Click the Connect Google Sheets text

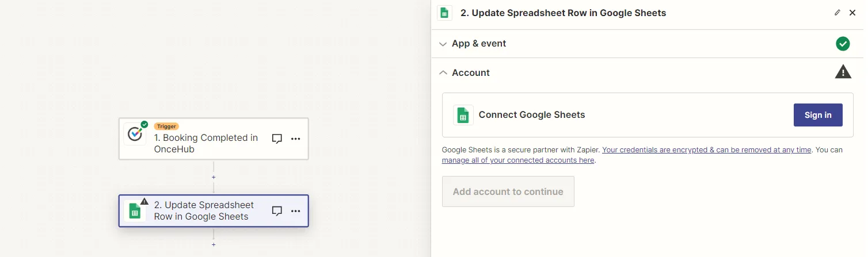point(532,115)
